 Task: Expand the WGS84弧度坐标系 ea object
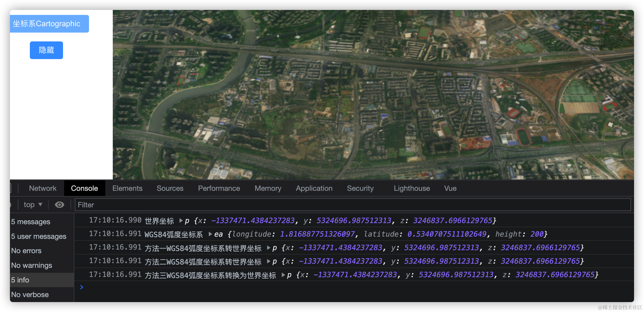point(210,234)
